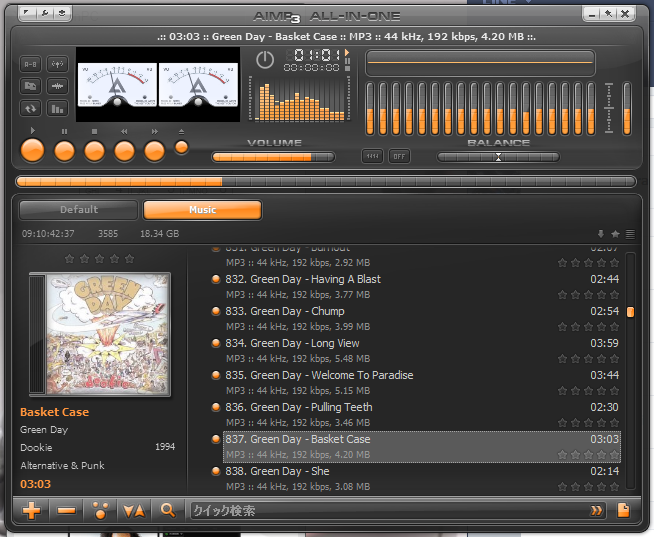Rate Basket Case with its row stars

tap(589, 455)
